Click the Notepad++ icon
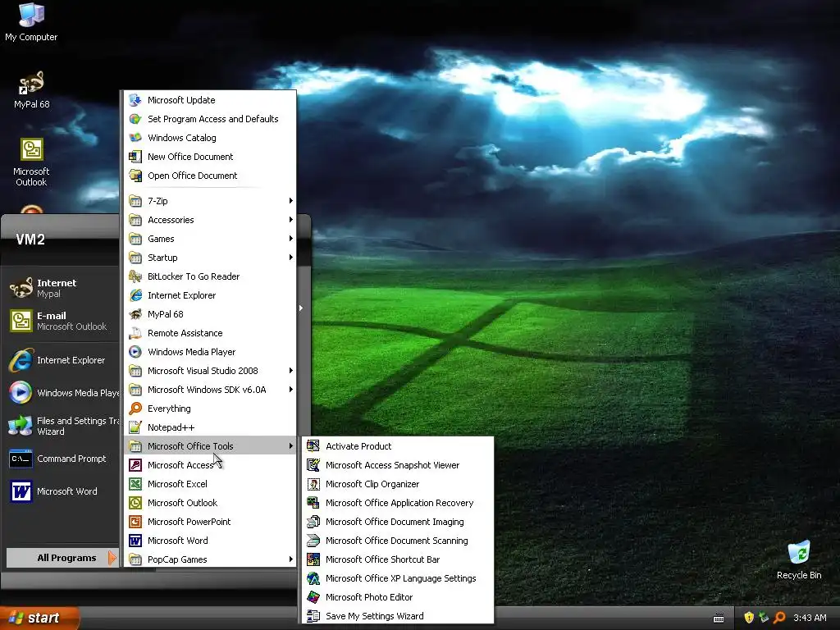840x630 pixels. pyautogui.click(x=135, y=427)
